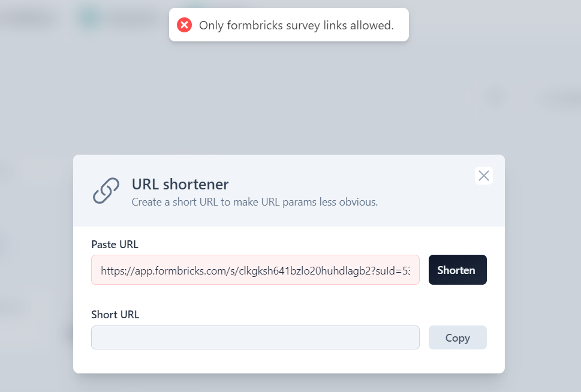581x392 pixels.
Task: Dismiss the 'Only formbricks survey links allowed' toast
Action: click(288, 25)
